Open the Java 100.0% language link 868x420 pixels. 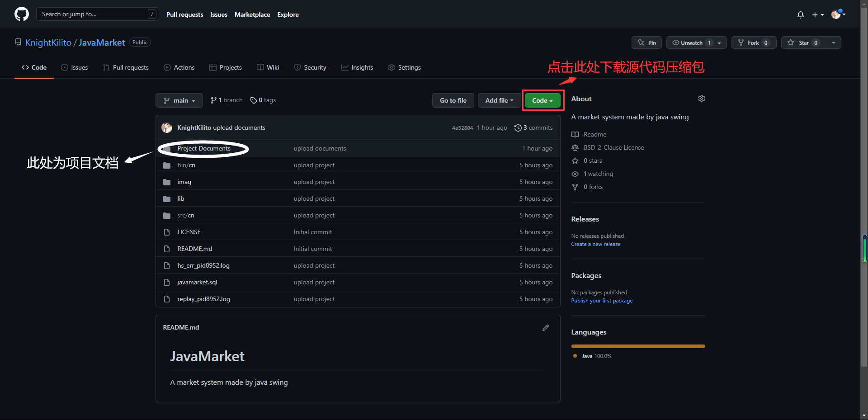592,356
